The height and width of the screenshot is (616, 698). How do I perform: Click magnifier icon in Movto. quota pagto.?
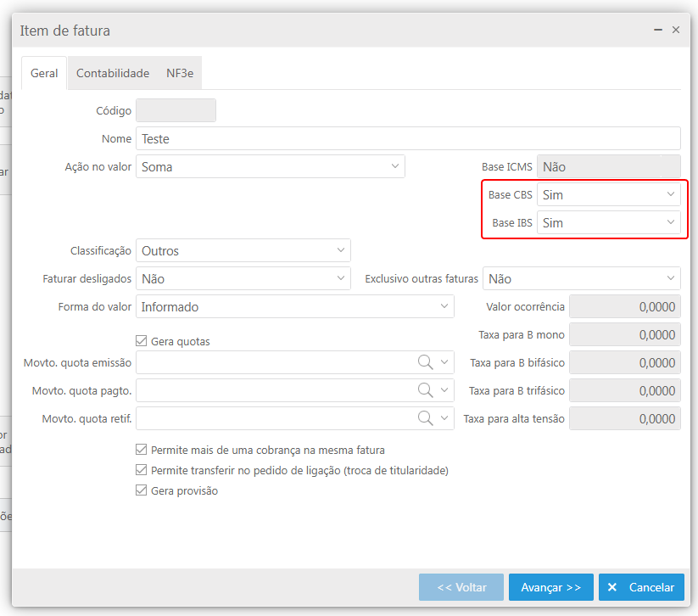pos(425,390)
